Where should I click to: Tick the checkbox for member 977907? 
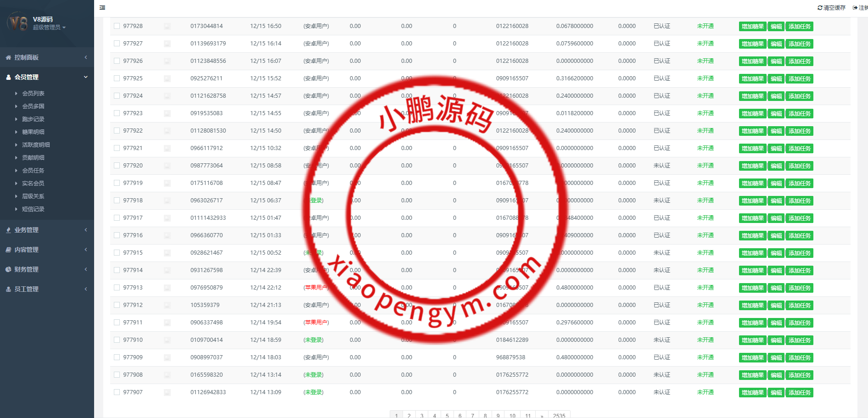coord(117,392)
